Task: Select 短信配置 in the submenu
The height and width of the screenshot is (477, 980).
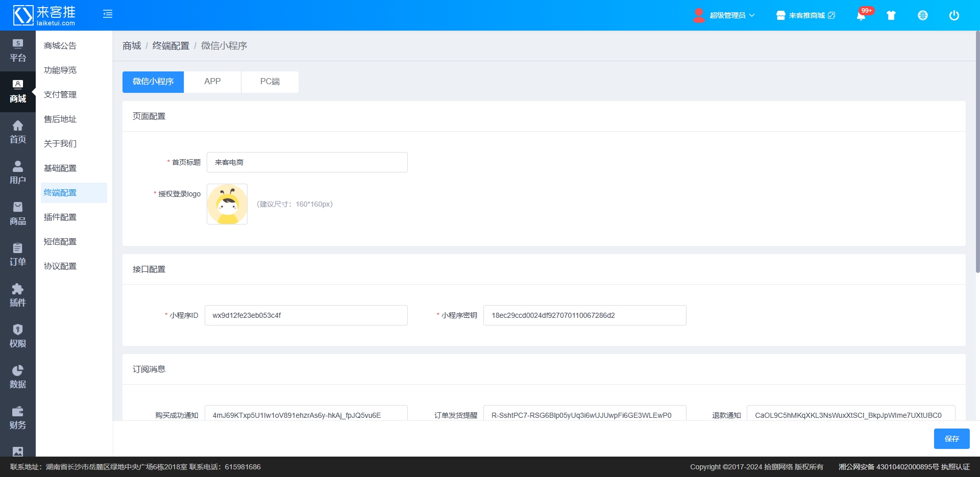Action: click(60, 242)
